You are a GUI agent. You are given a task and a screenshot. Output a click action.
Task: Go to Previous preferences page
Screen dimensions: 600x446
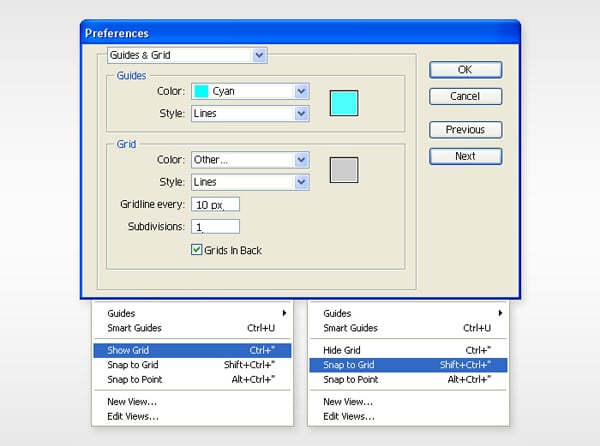pyautogui.click(x=465, y=130)
